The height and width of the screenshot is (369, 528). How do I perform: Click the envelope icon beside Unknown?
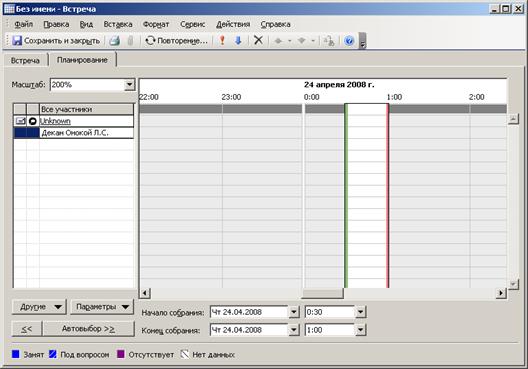point(20,121)
